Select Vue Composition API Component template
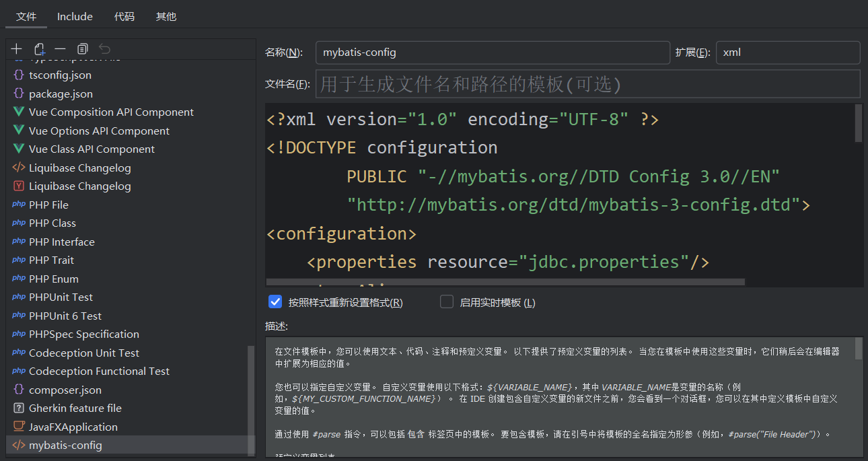The width and height of the screenshot is (868, 461). coord(111,112)
